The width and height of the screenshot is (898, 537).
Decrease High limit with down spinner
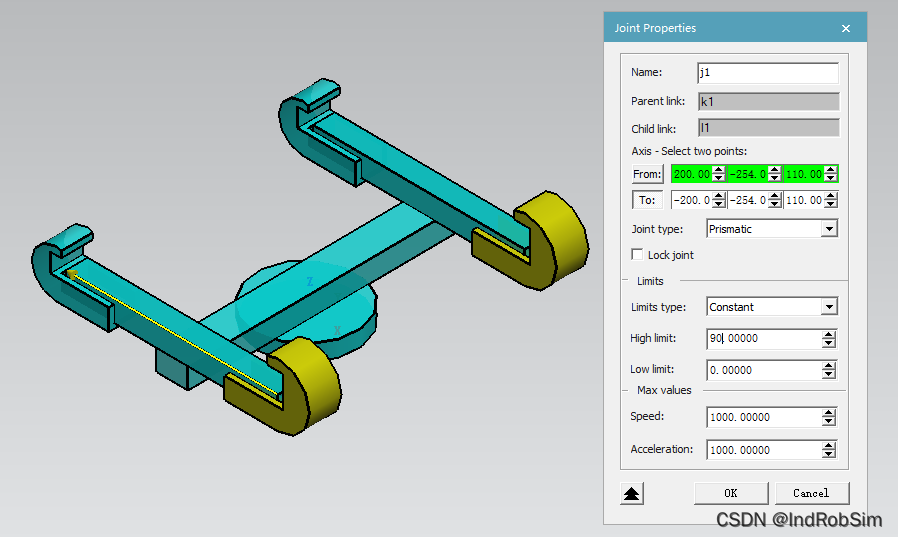click(x=829, y=343)
